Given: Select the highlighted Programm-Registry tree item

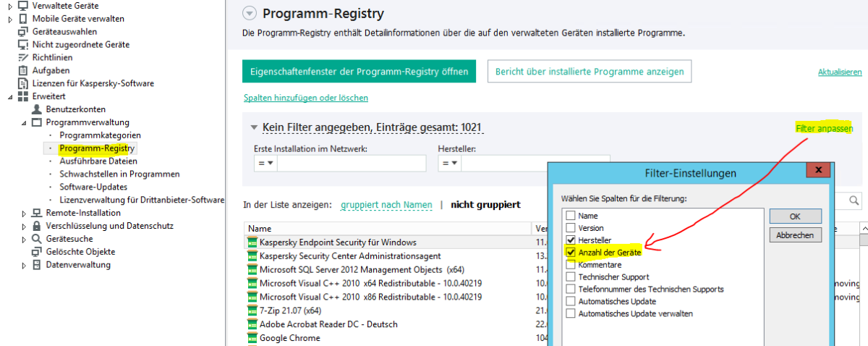Looking at the screenshot, I should pyautogui.click(x=97, y=148).
